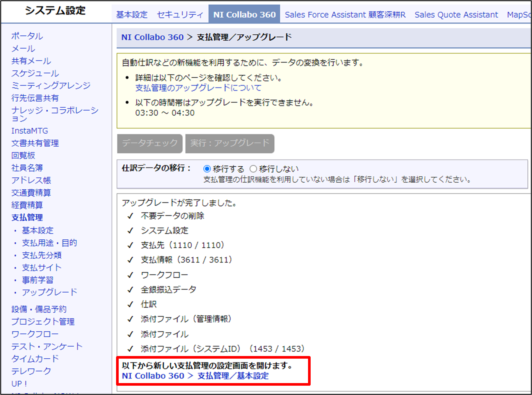
Task: Open 支払用途・目的 submenu item
Action: click(49, 243)
